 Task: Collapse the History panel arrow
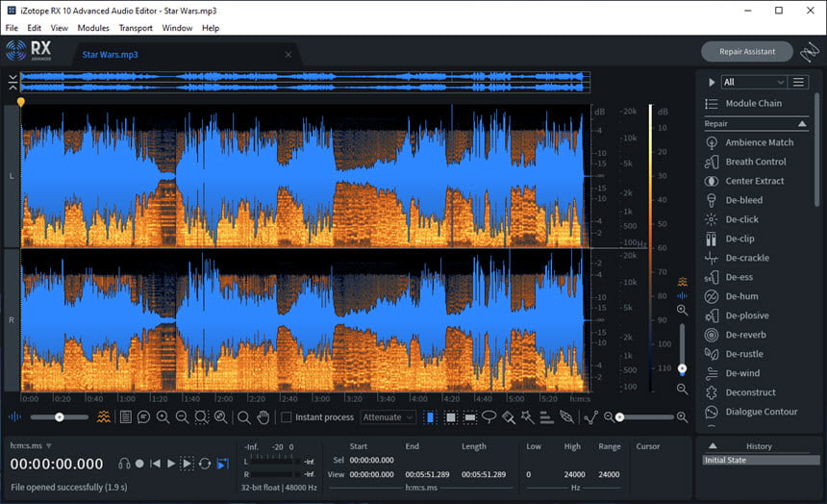coord(713,446)
